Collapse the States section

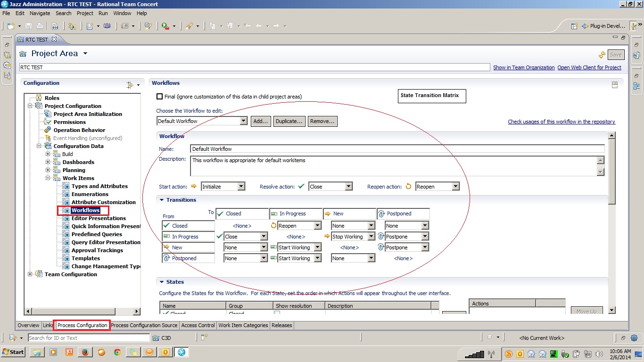tap(161, 282)
